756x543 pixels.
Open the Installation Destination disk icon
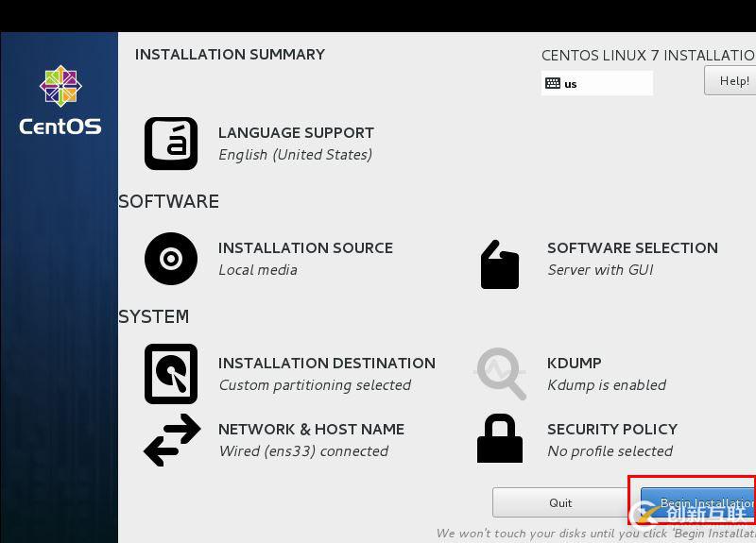(171, 374)
